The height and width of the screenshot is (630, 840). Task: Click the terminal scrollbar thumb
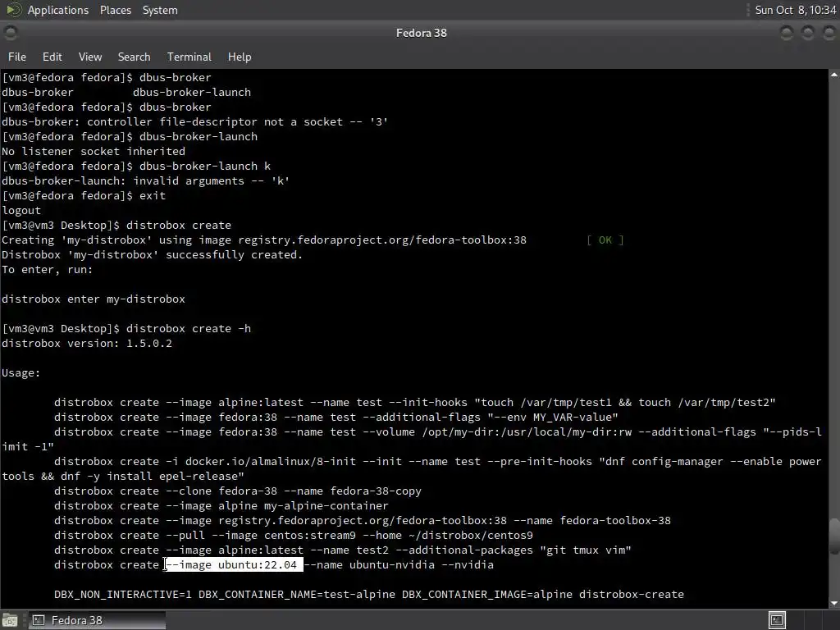834,536
